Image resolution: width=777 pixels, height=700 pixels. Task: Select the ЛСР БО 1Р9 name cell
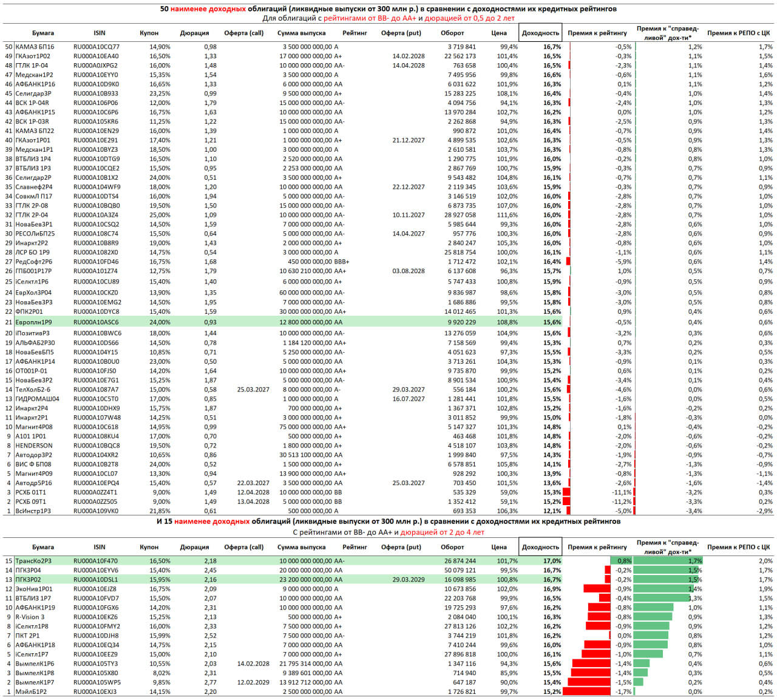coord(33,252)
